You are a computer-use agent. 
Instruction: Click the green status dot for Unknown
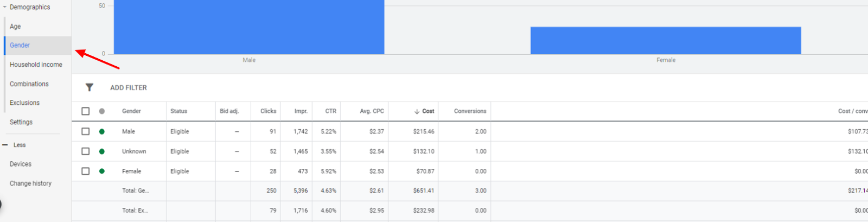click(x=101, y=151)
